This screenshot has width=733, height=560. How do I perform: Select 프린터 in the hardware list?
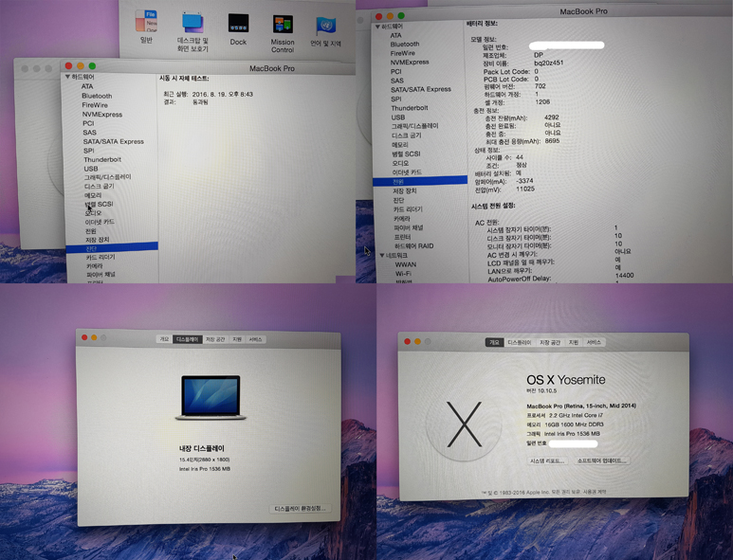(402, 237)
